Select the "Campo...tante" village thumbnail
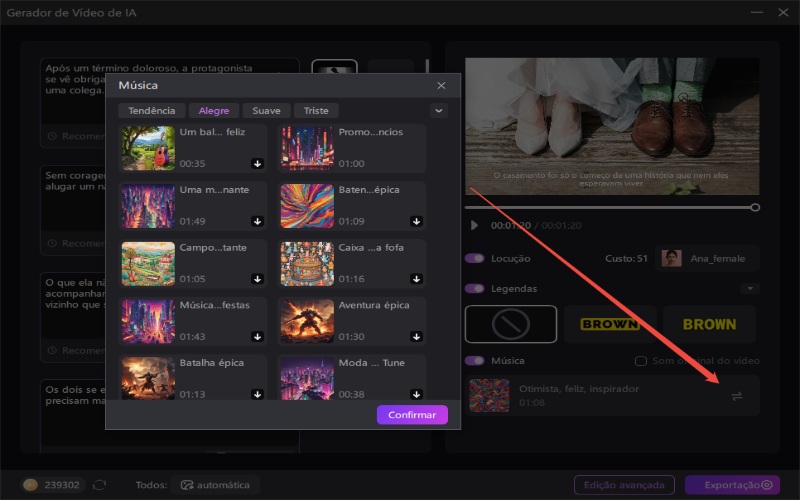Viewport: 800px width, 500px height. [x=148, y=264]
